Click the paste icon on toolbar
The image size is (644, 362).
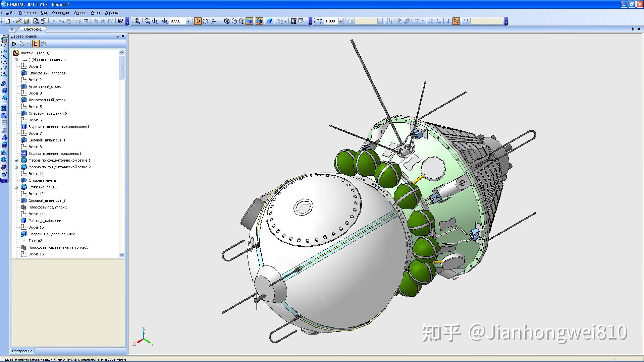69,21
